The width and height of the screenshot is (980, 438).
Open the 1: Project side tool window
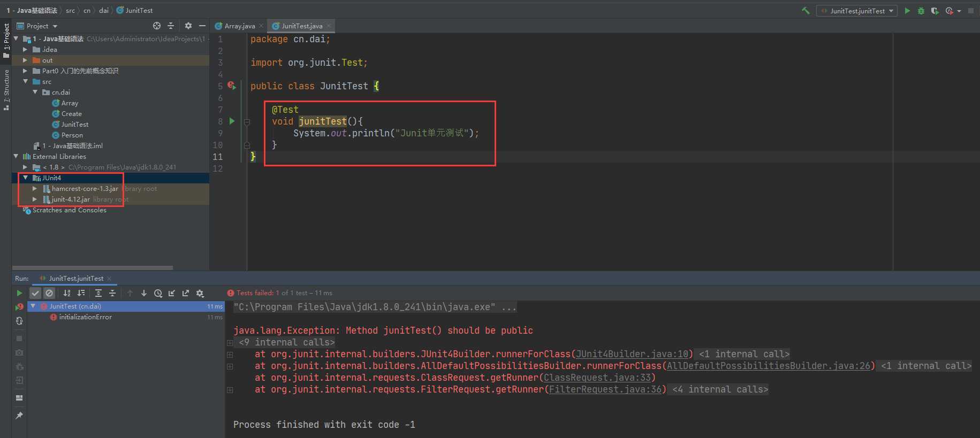click(x=6, y=40)
